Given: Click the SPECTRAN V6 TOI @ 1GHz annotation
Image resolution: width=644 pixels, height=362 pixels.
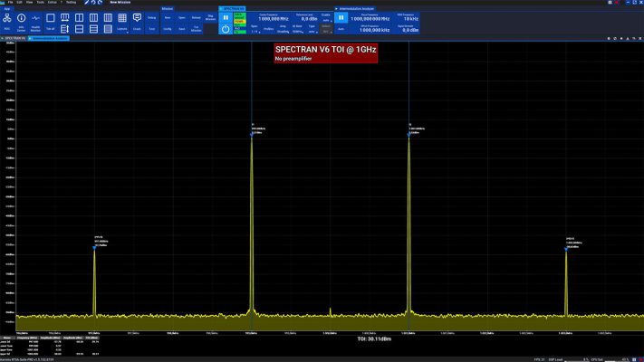Looking at the screenshot, I should click(326, 53).
